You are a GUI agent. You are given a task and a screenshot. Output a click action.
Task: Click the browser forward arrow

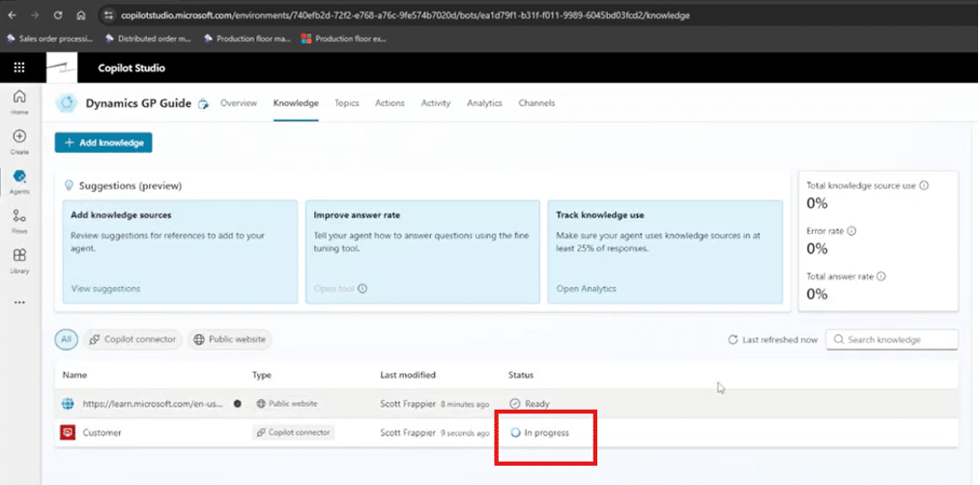pyautogui.click(x=35, y=15)
